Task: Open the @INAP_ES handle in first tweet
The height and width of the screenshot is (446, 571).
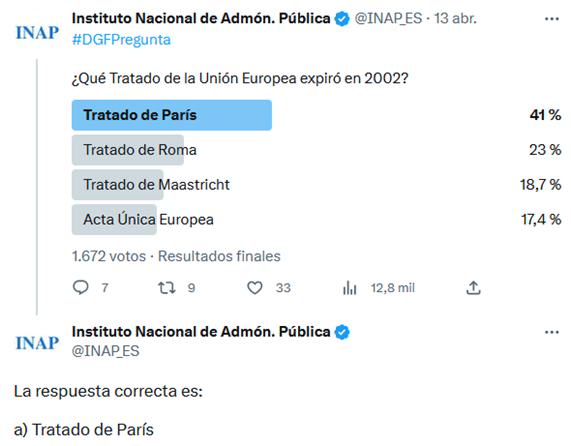Action: [x=389, y=18]
